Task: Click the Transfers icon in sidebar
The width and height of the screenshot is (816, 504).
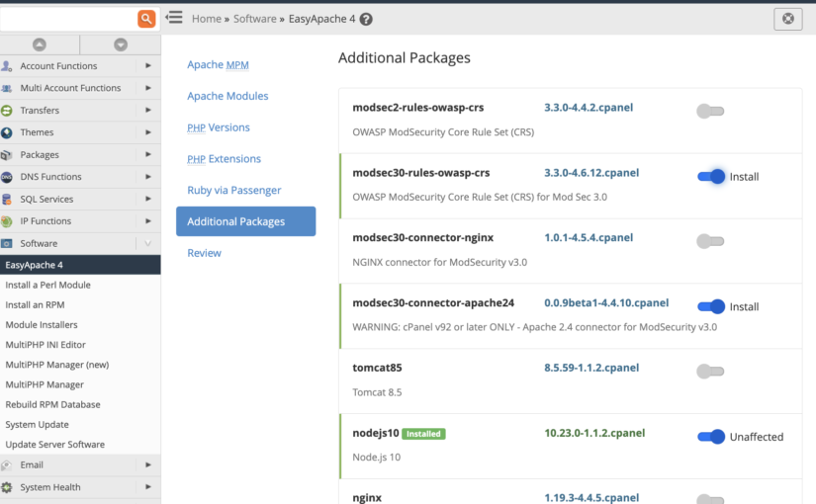Action: [x=7, y=111]
